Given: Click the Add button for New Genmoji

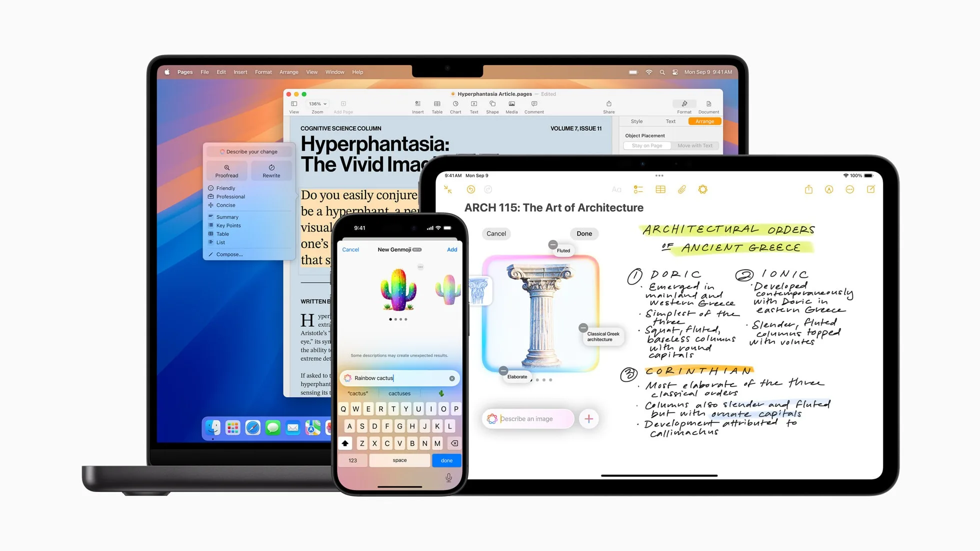Looking at the screenshot, I should coord(452,249).
